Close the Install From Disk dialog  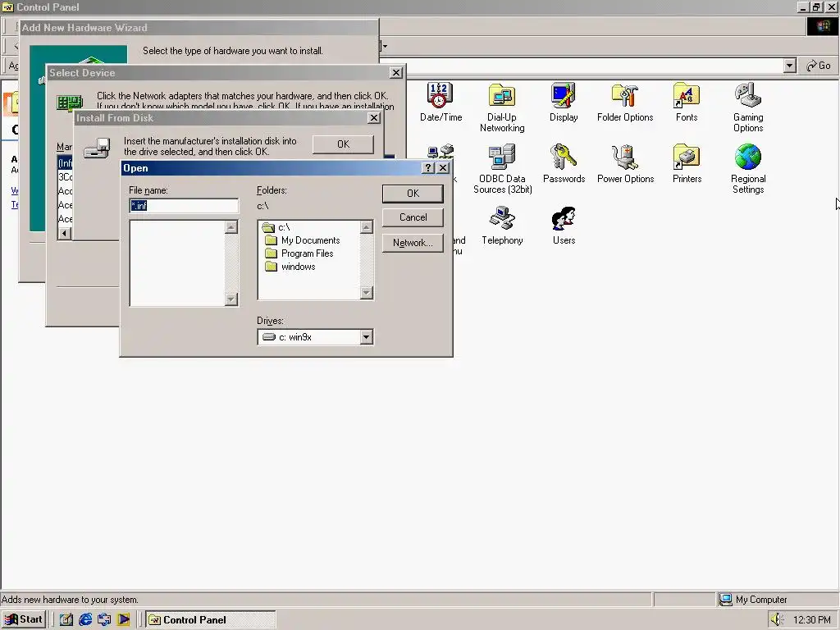[x=374, y=118]
